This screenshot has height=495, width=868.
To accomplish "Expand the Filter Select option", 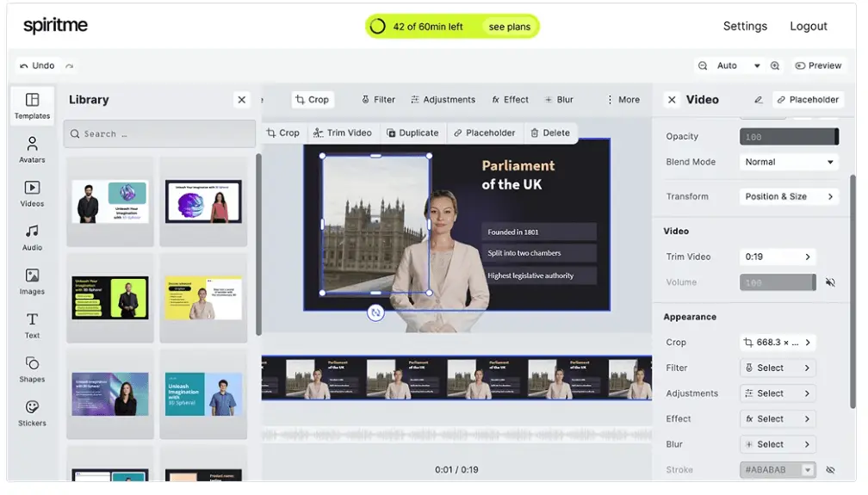I will coord(778,368).
